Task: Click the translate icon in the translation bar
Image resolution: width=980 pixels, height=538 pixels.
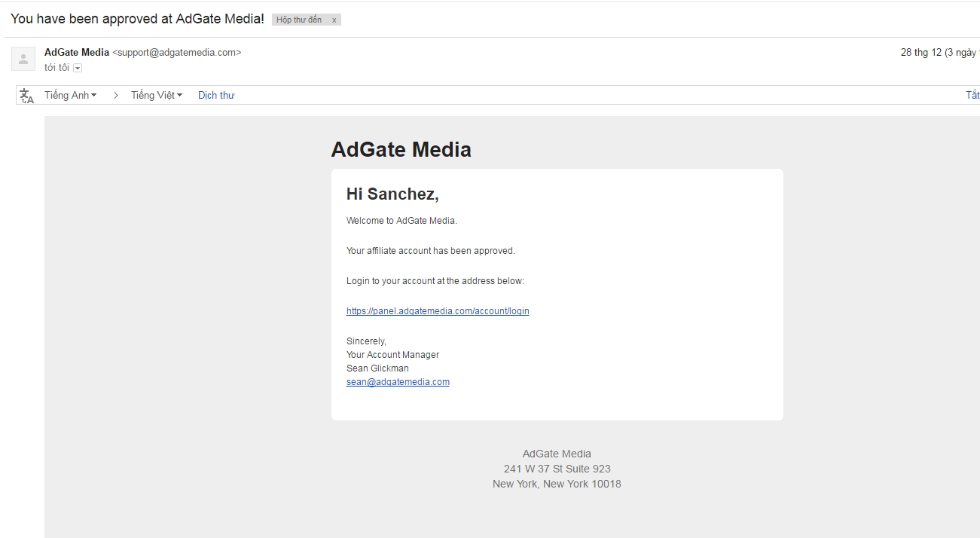Action: tap(27, 96)
